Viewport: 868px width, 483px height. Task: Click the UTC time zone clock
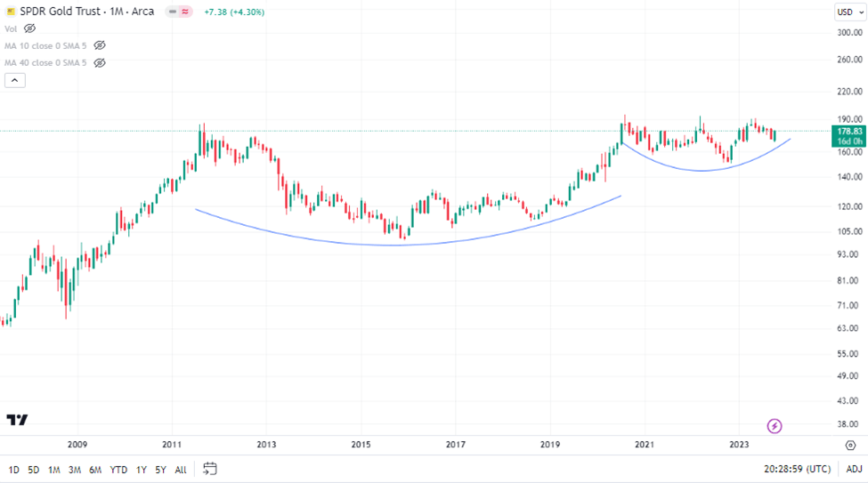(797, 469)
